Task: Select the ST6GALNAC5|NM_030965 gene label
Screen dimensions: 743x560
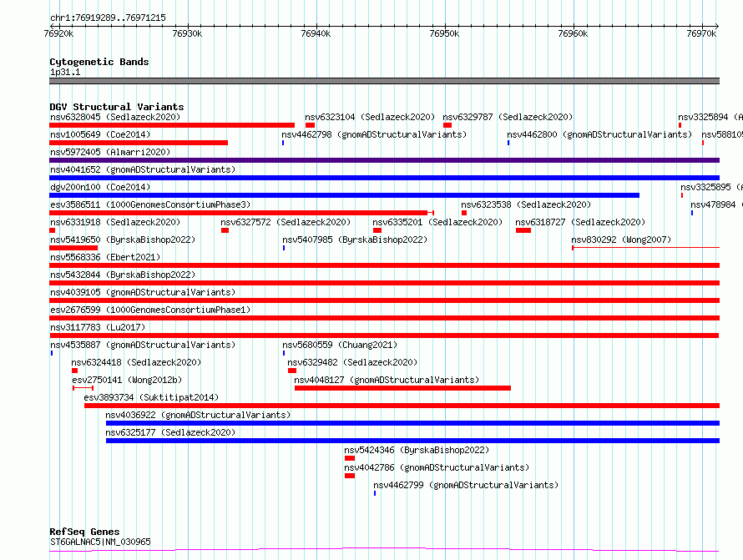Action: coord(100,542)
